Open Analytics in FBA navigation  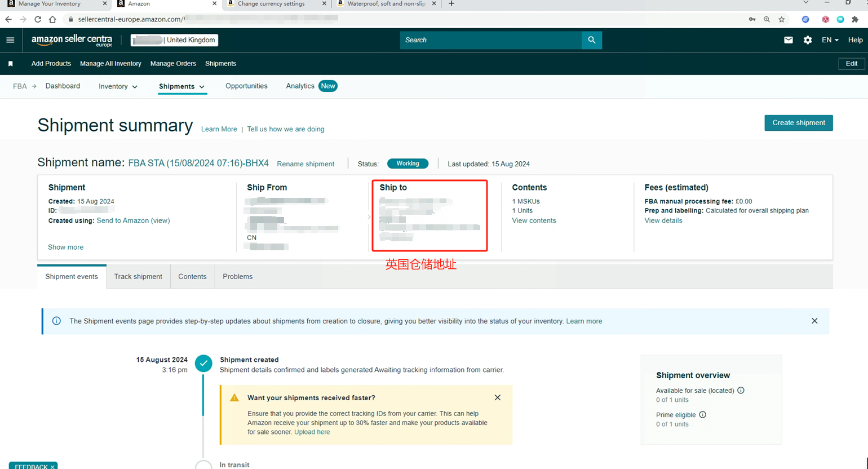click(300, 86)
